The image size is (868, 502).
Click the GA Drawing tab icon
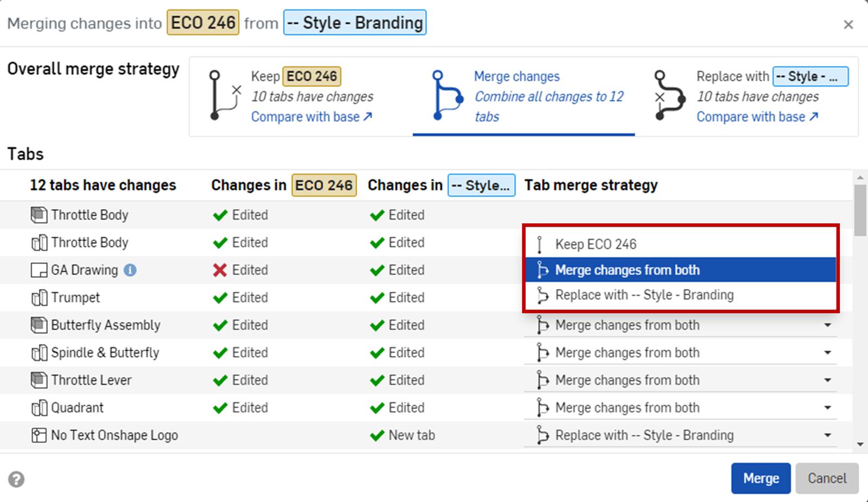click(39, 270)
